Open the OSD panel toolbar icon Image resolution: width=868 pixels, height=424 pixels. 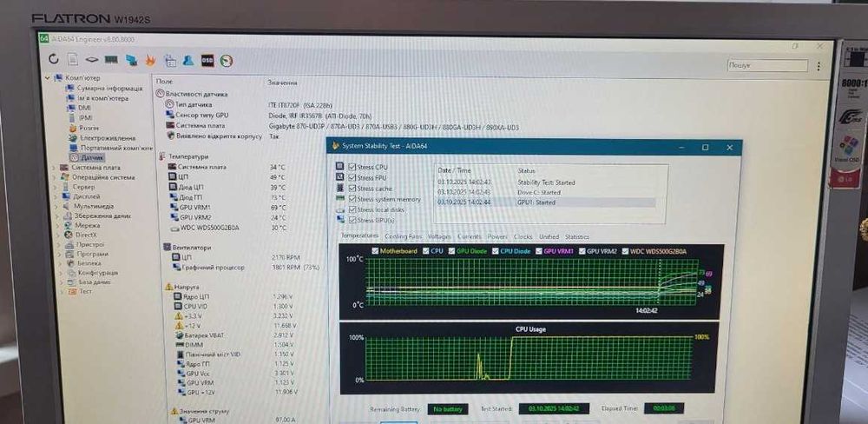(207, 61)
